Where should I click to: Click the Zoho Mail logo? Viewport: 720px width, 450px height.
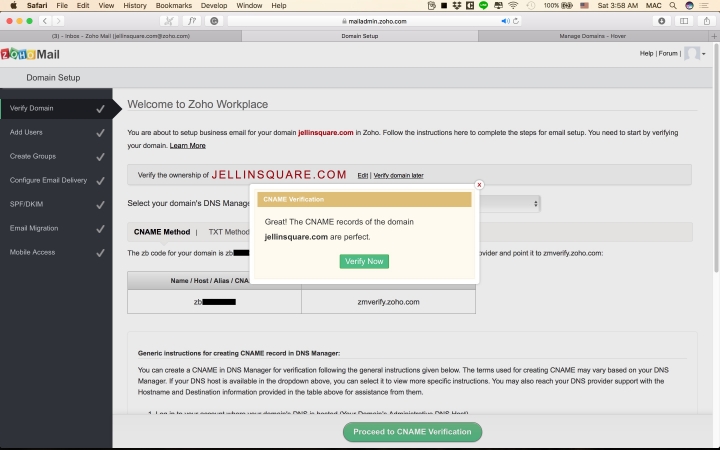point(30,54)
